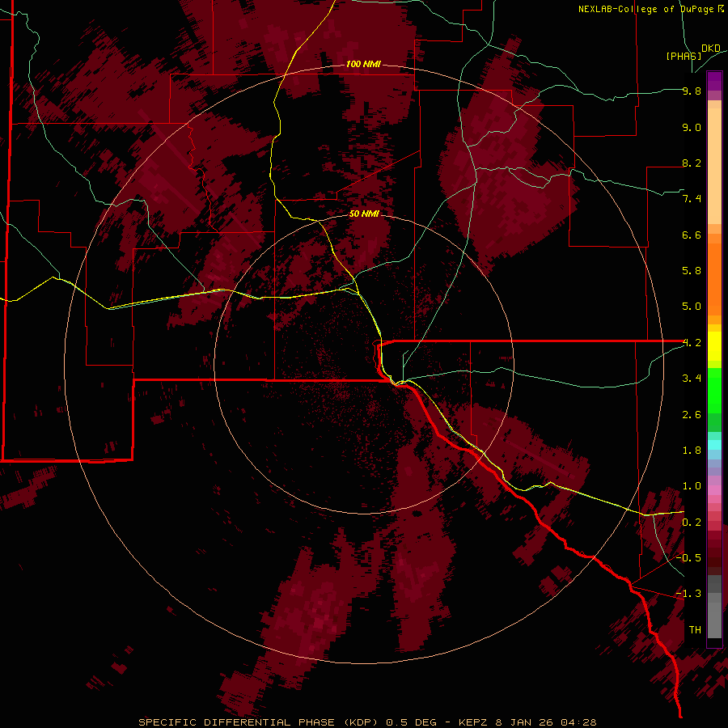728x728 pixels.
Task: Pick the yellow band of the color bar
Action: pyautogui.click(x=714, y=346)
